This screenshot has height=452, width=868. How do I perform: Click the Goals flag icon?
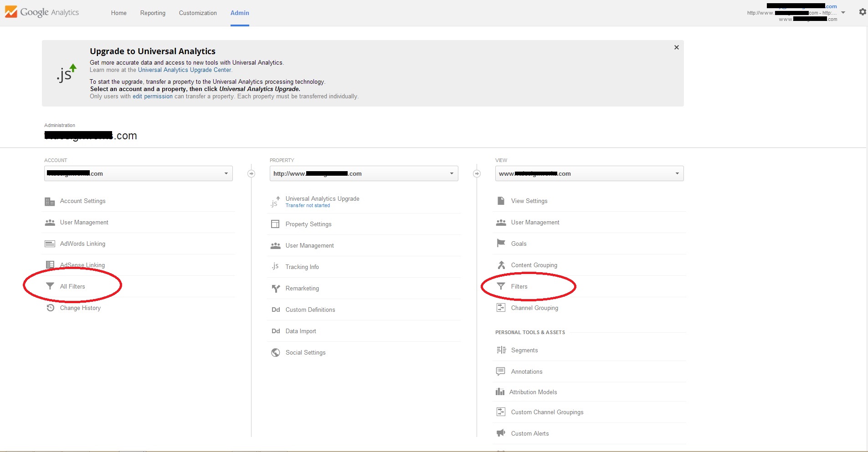(501, 243)
